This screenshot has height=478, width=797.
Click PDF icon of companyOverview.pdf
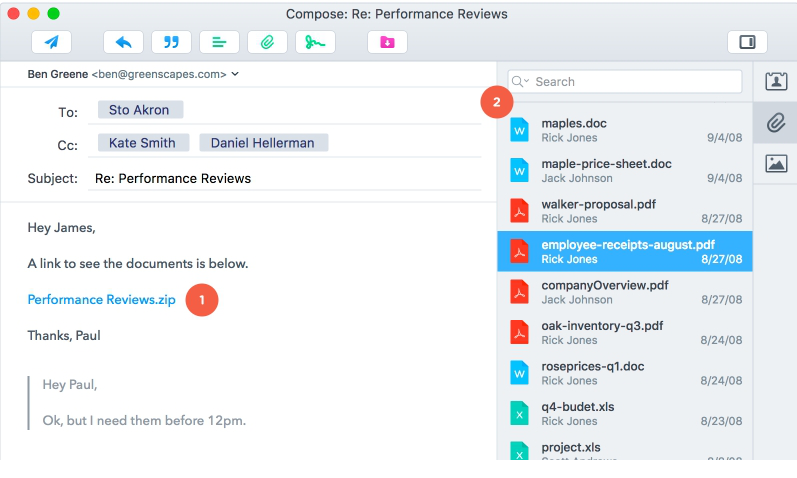coord(519,292)
